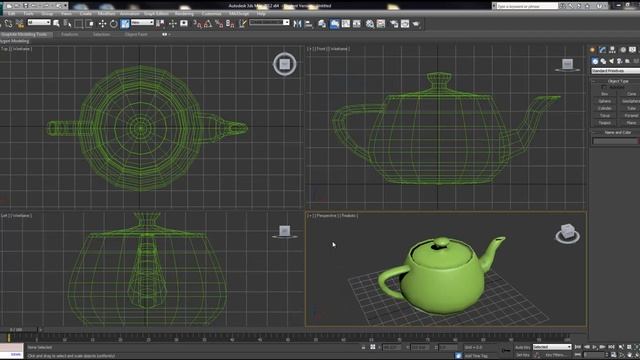640x360 pixels.
Task: Switch to the Modify command panel
Action: [x=602, y=50]
